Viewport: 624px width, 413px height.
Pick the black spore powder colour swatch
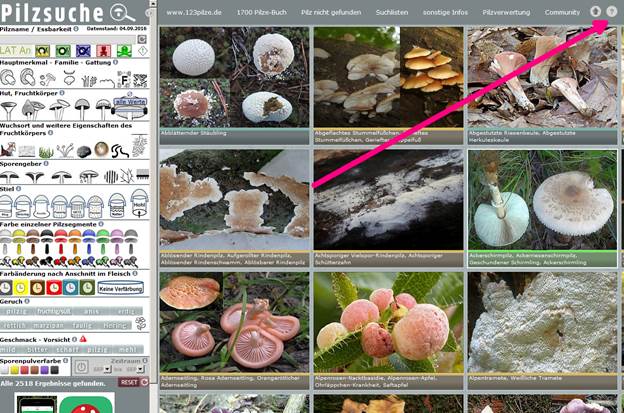pos(55,370)
